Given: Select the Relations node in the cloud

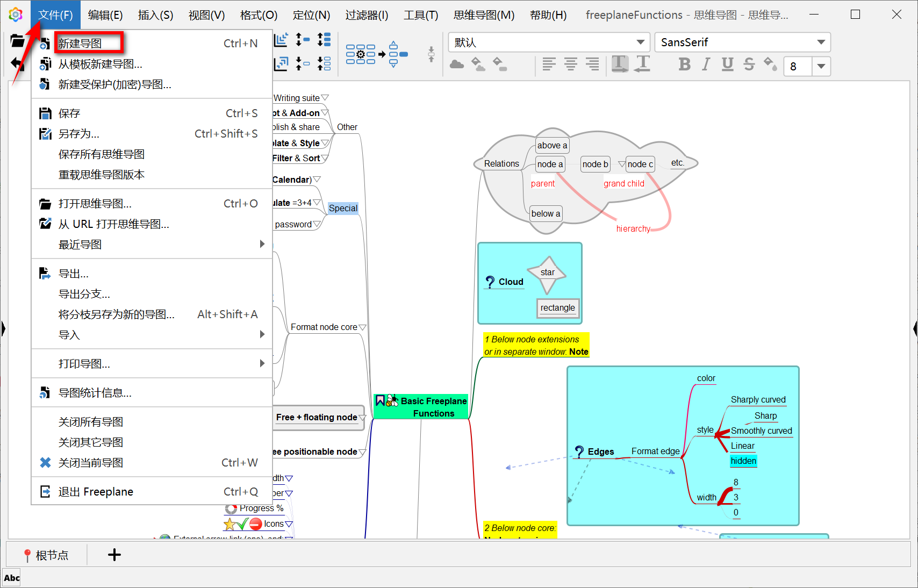Looking at the screenshot, I should tap(501, 163).
